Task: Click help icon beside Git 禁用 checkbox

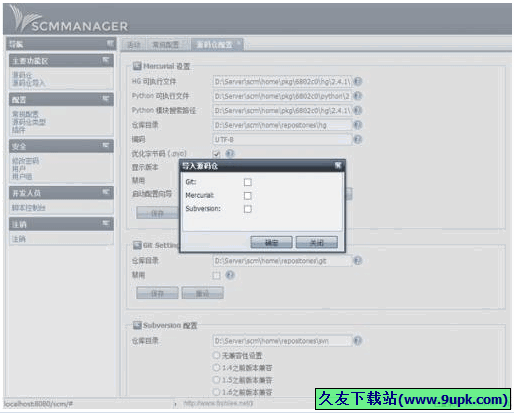Action: coord(230,275)
